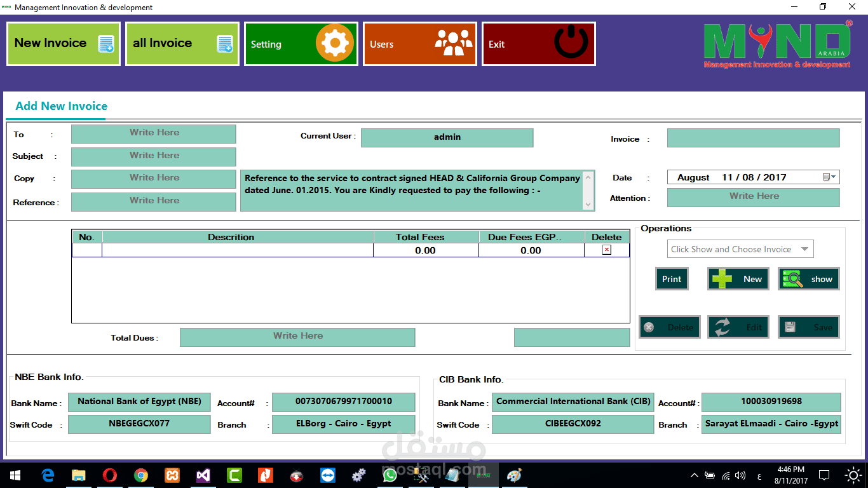Click the show button with magnifier icon
This screenshot has width=868, height=488.
809,279
